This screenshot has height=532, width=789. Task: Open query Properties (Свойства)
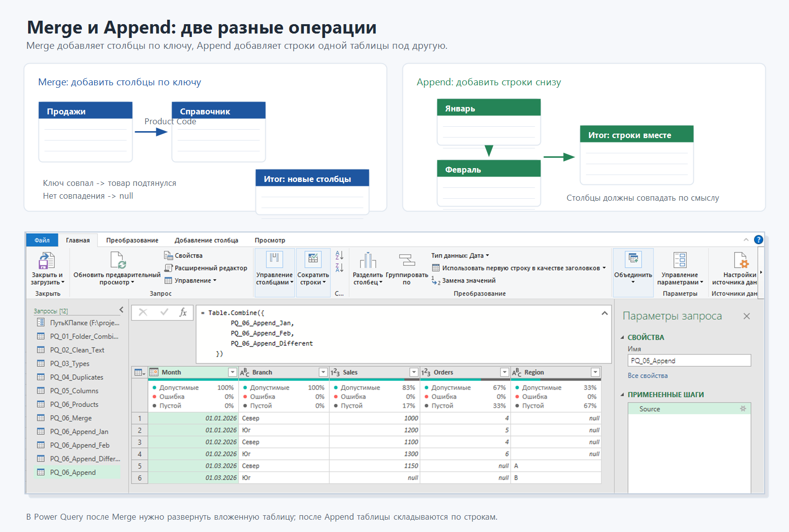183,255
